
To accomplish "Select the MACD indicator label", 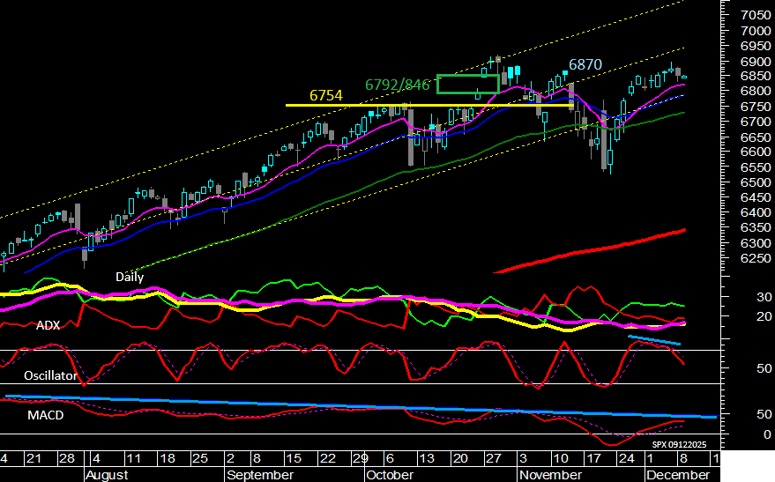I will pyautogui.click(x=45, y=414).
